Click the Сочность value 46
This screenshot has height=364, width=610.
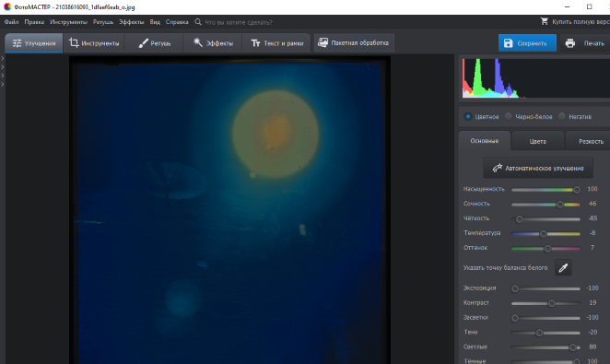[592, 204]
